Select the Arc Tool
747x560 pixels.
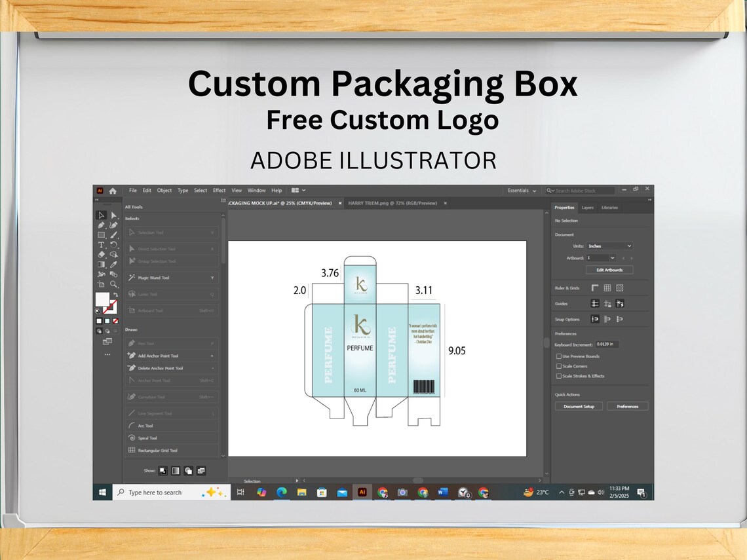[x=145, y=425]
